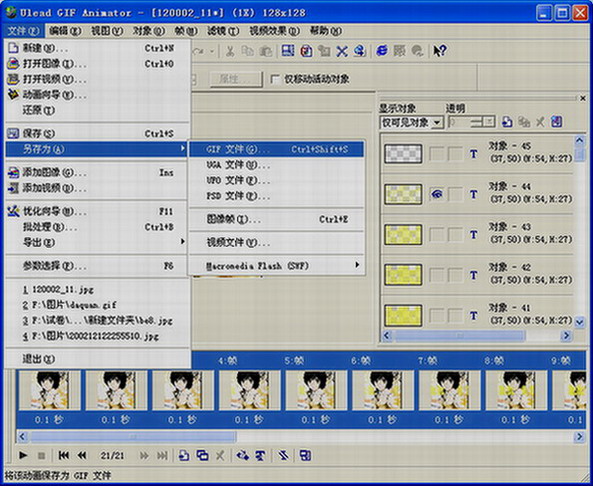593x486 pixels.
Task: Click the globe-with-arrow icon in top toolbar
Action: tap(360, 51)
